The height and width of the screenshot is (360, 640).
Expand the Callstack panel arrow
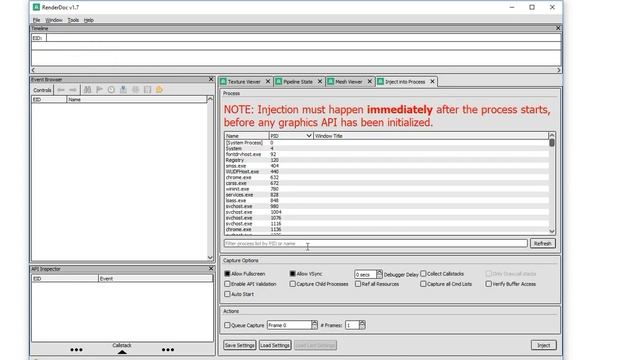coord(122,352)
